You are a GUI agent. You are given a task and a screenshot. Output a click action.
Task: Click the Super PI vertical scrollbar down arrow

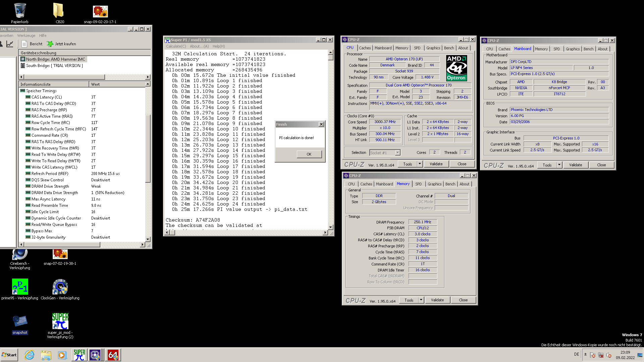[330, 227]
